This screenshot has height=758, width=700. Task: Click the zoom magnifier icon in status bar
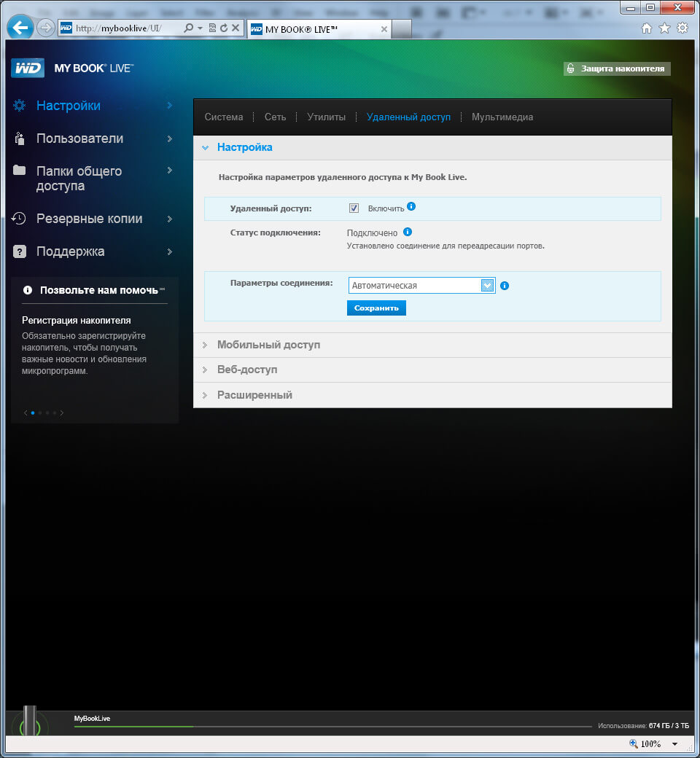pos(633,743)
